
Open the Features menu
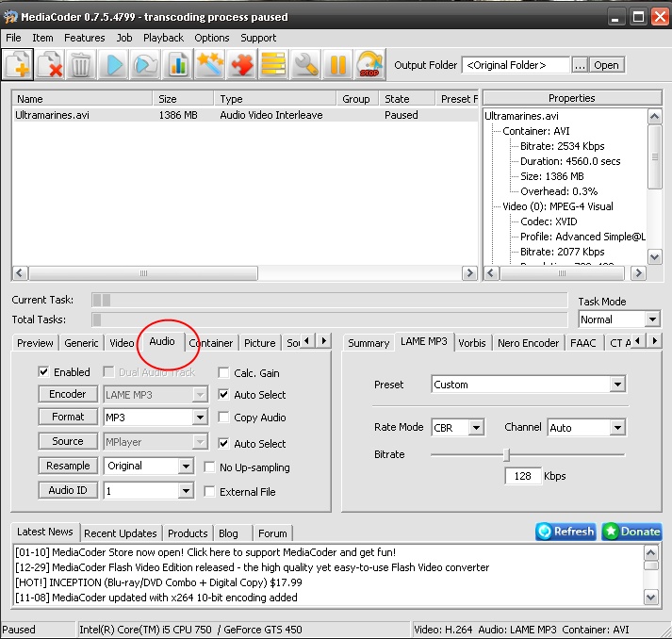coord(85,38)
